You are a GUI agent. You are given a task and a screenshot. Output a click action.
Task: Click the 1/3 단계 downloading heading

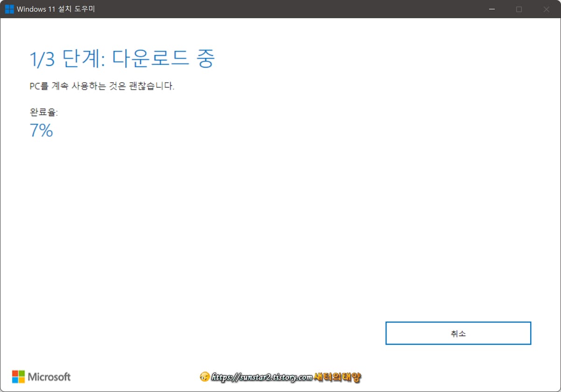pyautogui.click(x=122, y=58)
